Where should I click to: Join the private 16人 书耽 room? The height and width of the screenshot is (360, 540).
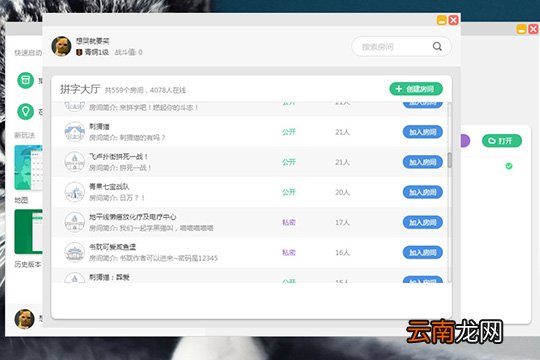point(423,253)
